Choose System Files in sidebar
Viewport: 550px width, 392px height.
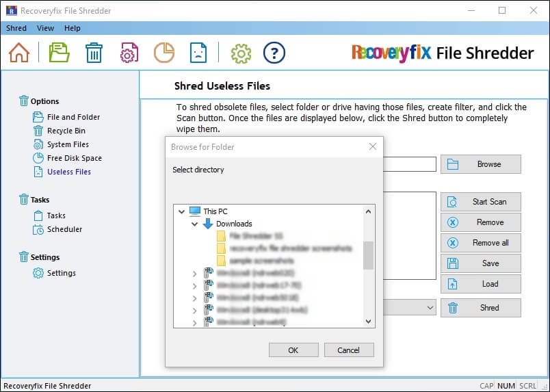coord(61,144)
